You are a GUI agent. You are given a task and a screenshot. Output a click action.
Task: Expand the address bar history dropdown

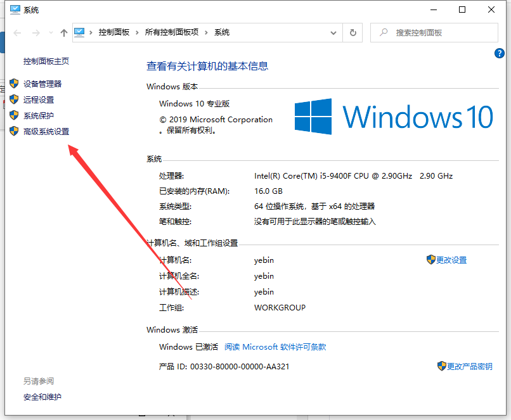click(x=333, y=32)
